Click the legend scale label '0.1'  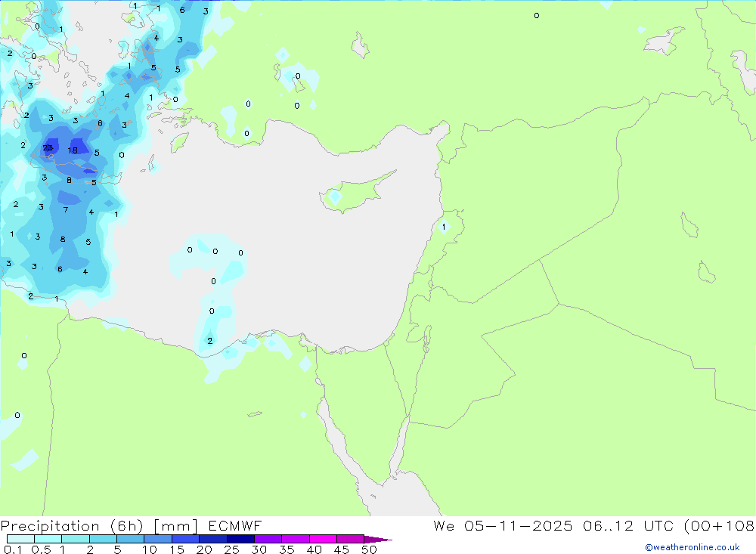click(x=13, y=549)
